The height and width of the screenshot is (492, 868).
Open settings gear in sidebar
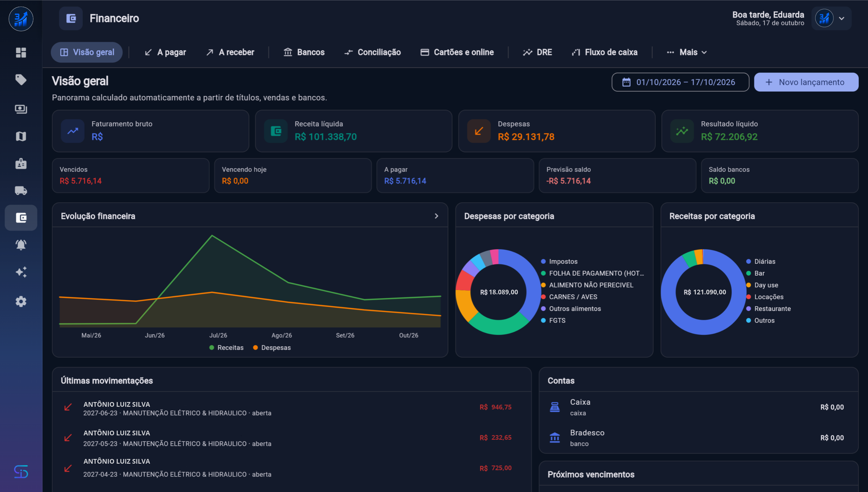tap(21, 301)
